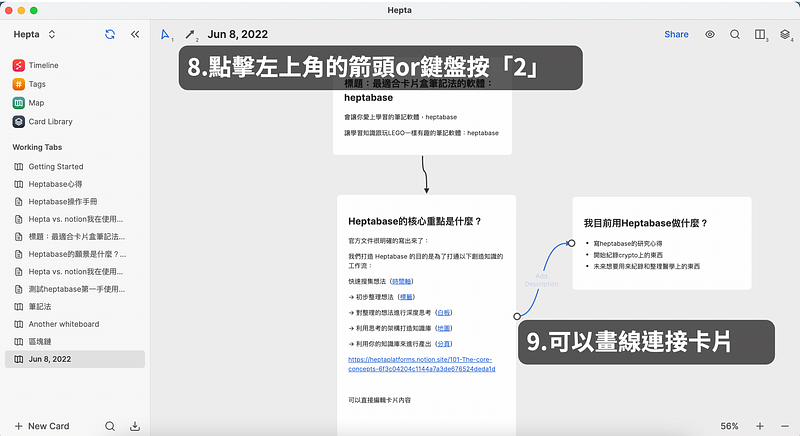Click the 分頁 link
Image resolution: width=800 pixels, height=436 pixels.
click(x=444, y=344)
